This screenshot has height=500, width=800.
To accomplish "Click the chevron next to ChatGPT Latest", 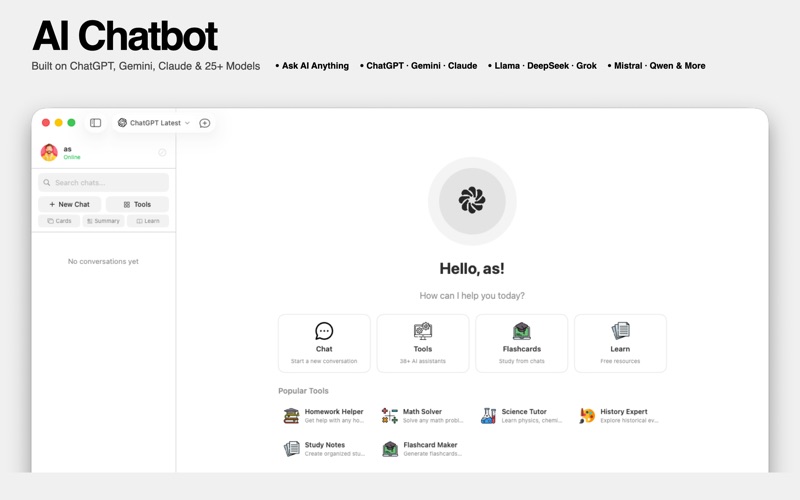I will [x=187, y=123].
